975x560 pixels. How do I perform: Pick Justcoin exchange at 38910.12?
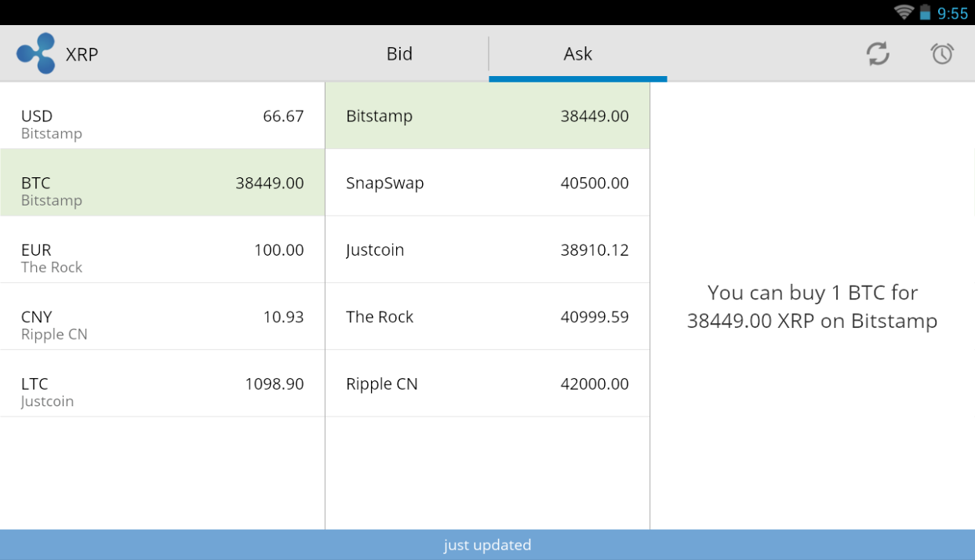487,249
